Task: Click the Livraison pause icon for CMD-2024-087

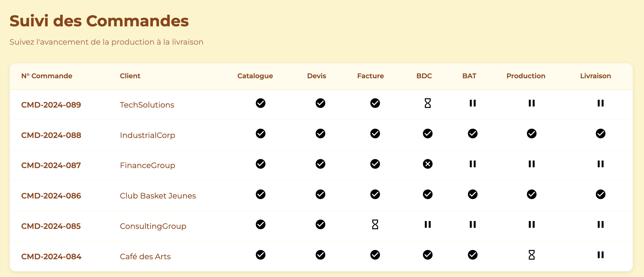Action: 600,164
